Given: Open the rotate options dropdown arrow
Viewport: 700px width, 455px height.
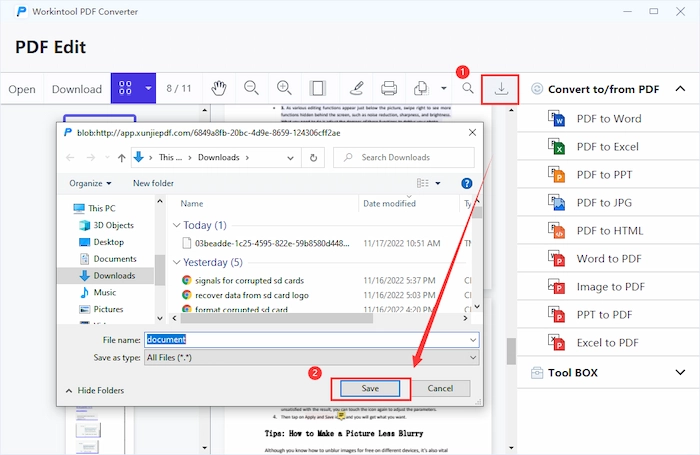Looking at the screenshot, I should 443,88.
